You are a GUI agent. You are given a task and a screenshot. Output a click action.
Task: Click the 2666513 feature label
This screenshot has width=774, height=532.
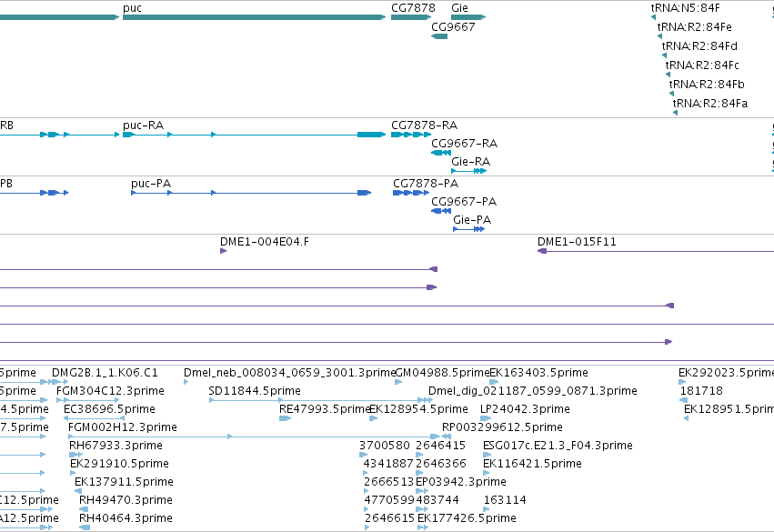[388, 482]
